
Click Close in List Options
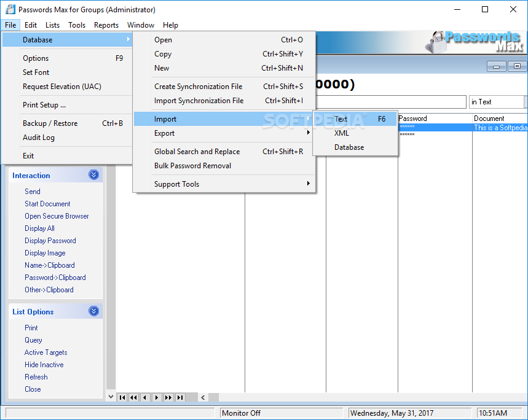[33, 389]
